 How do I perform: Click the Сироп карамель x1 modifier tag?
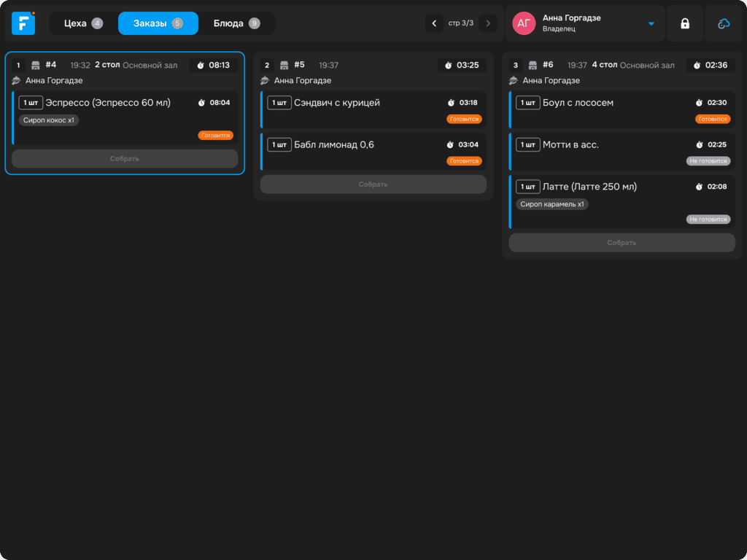click(552, 204)
